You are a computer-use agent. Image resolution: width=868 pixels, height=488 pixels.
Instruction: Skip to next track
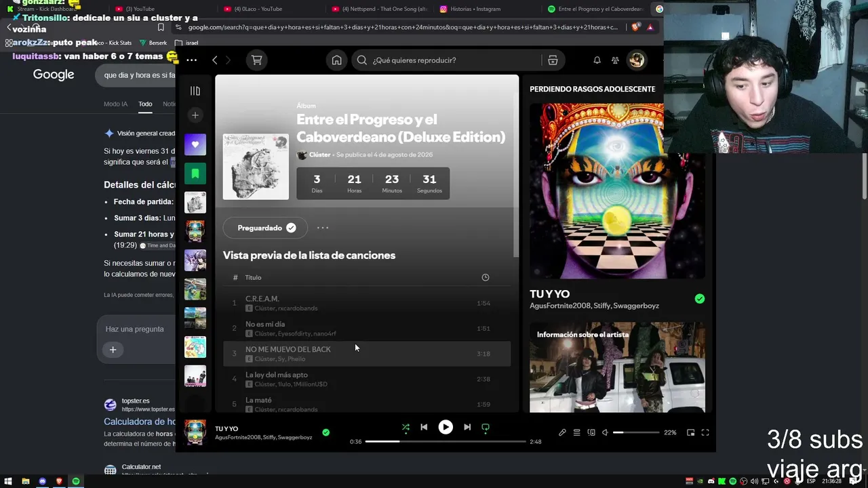[467, 428]
